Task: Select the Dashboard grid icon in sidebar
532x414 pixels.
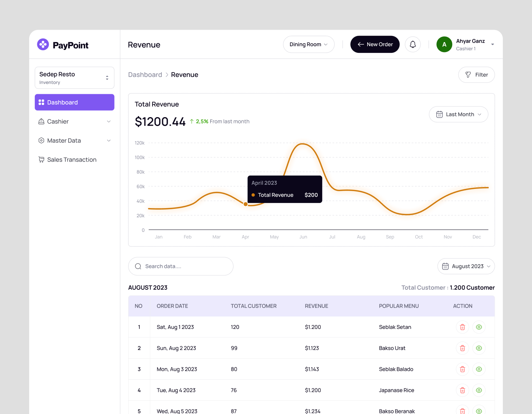Action: click(42, 102)
